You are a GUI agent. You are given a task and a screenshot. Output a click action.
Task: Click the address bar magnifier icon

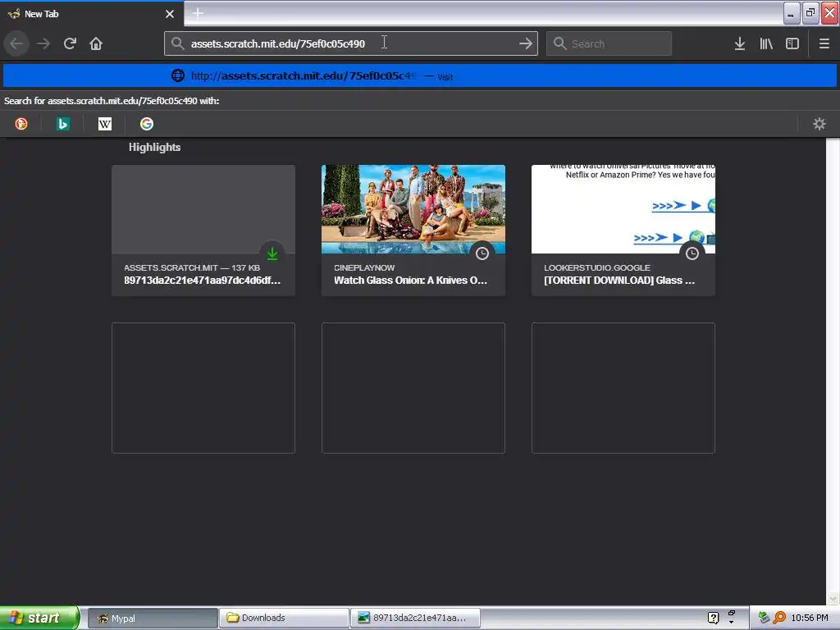(x=177, y=43)
